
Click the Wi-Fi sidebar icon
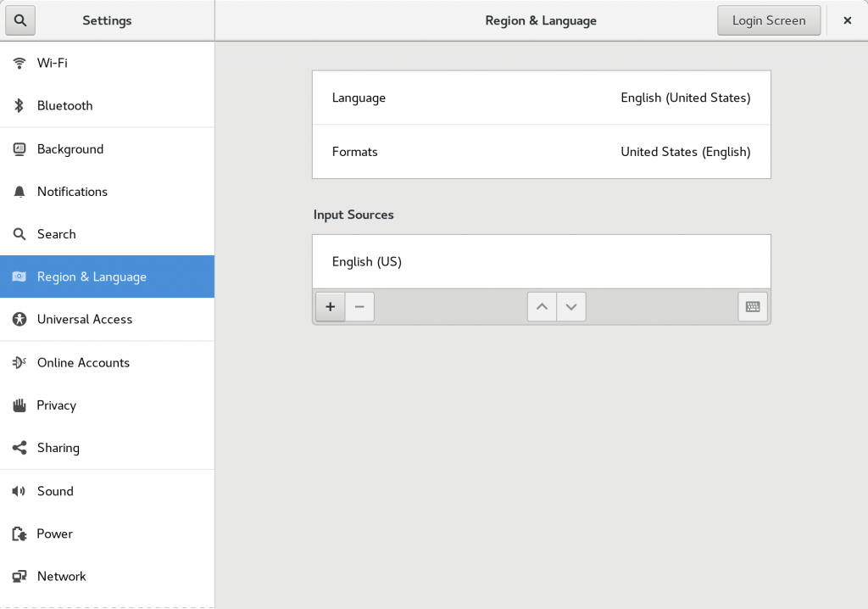19,63
